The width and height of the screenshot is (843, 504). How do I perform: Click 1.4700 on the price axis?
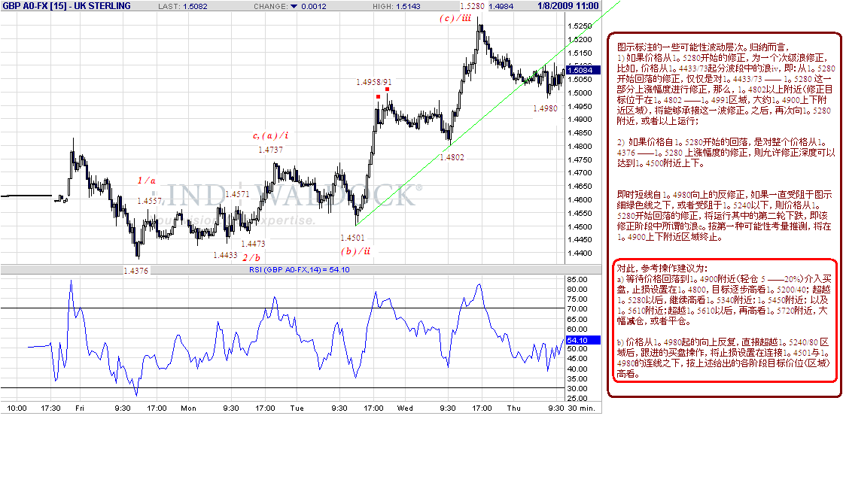580,172
